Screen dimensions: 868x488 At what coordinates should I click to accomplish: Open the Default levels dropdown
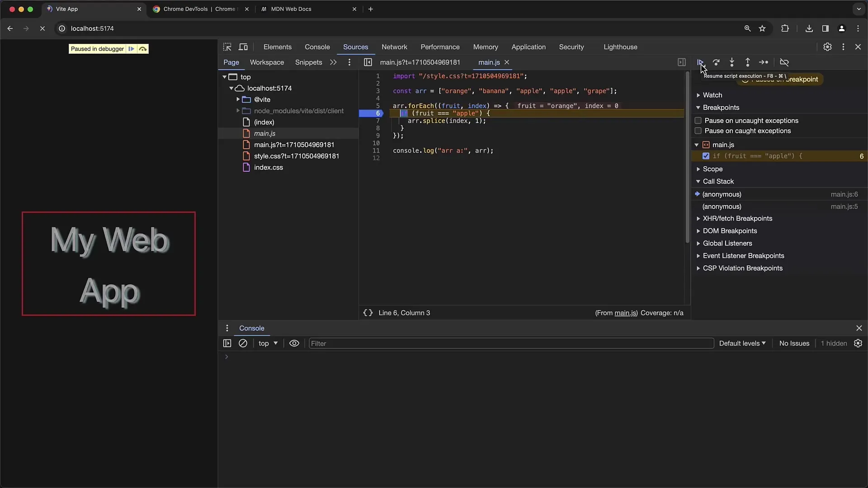coord(742,343)
